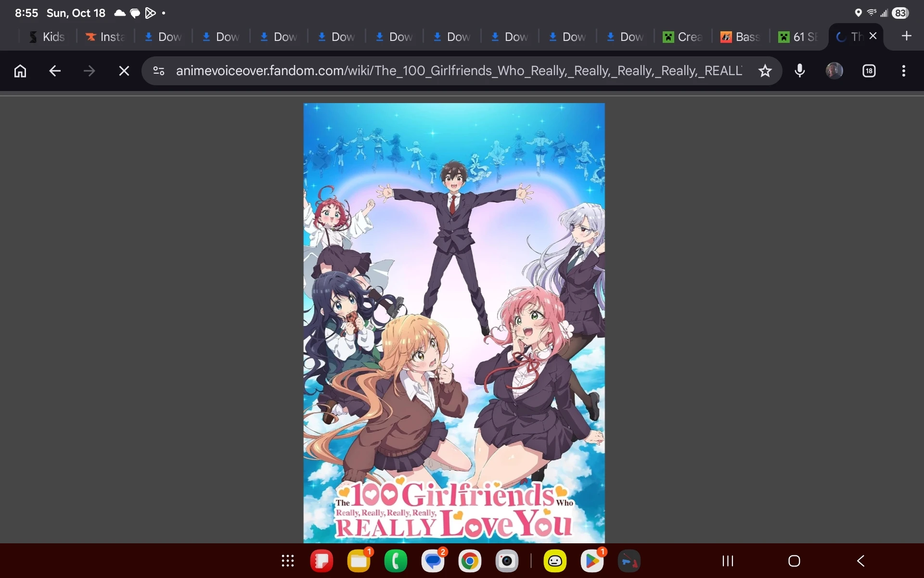This screenshot has height=578, width=924.
Task: Switch to the Insta tab
Action: 105,37
